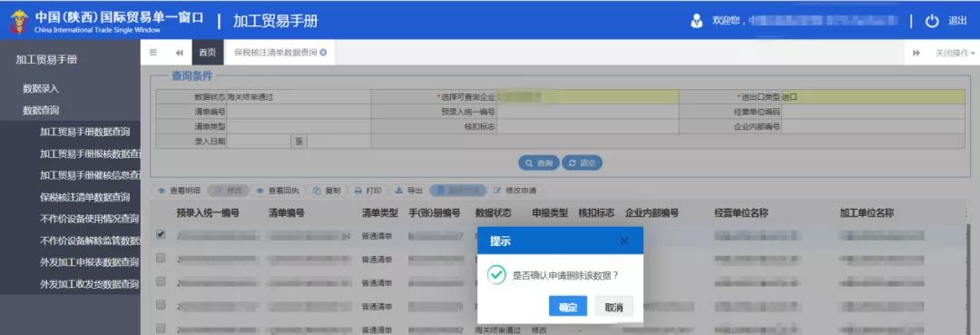The width and height of the screenshot is (980, 335).
Task: Expand 数据录入 in the sidebar
Action: coord(41,89)
